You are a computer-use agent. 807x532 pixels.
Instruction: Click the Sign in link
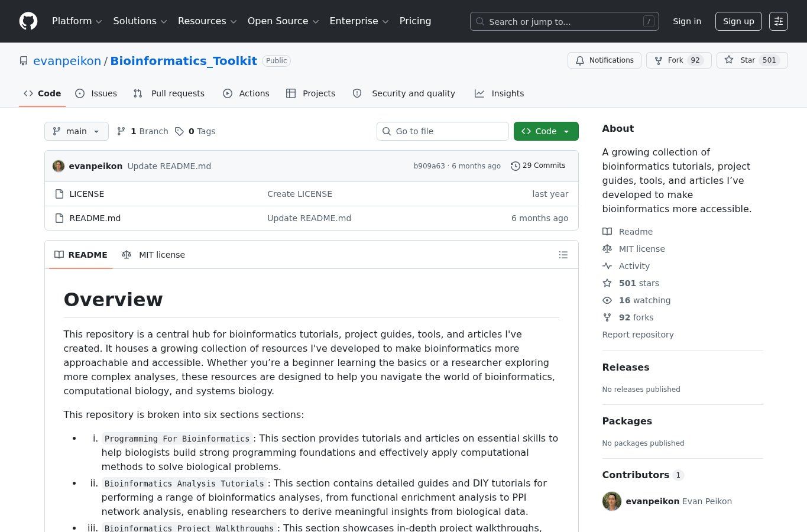[x=687, y=21]
